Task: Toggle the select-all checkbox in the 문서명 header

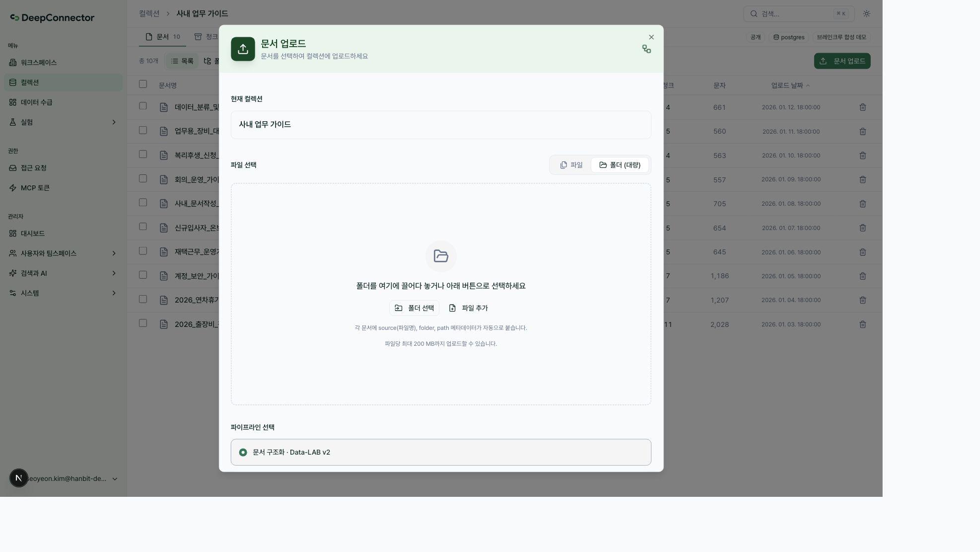Action: pos(143,84)
